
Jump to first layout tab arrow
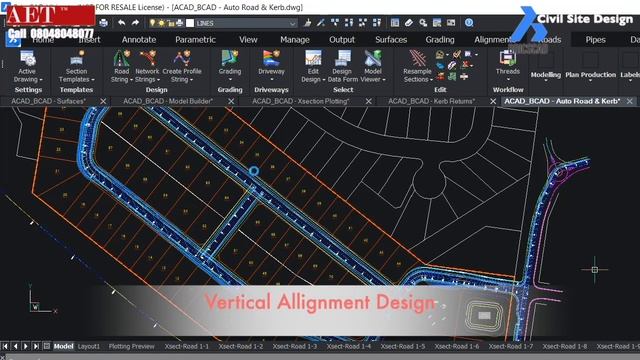pos(5,346)
